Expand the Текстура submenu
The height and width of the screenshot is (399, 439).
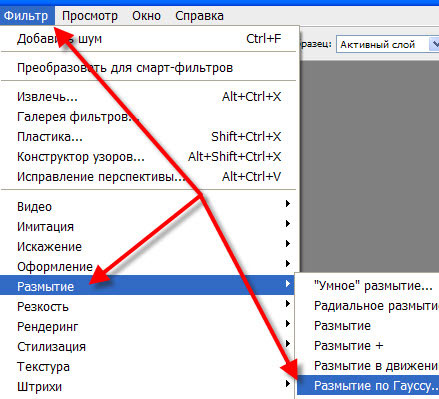pos(148,366)
